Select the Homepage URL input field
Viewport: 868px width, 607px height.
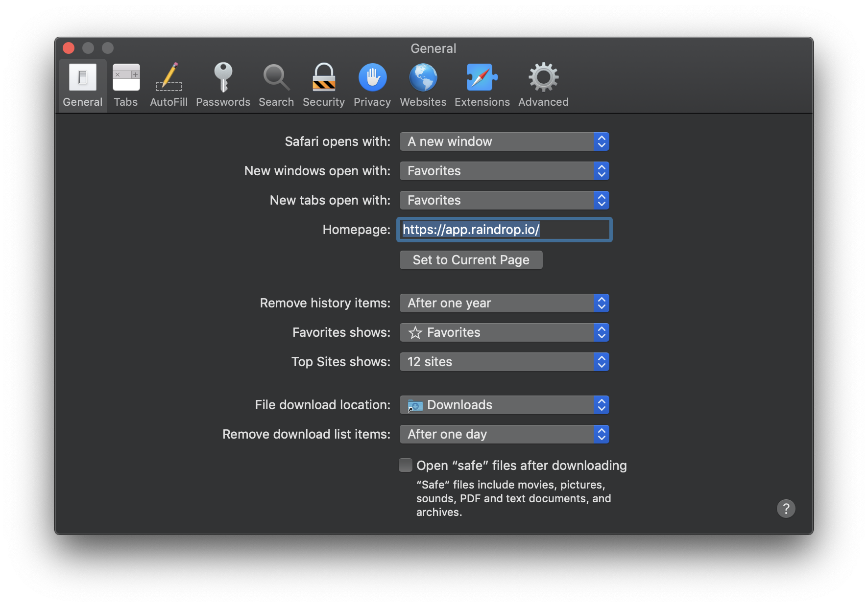[504, 230]
